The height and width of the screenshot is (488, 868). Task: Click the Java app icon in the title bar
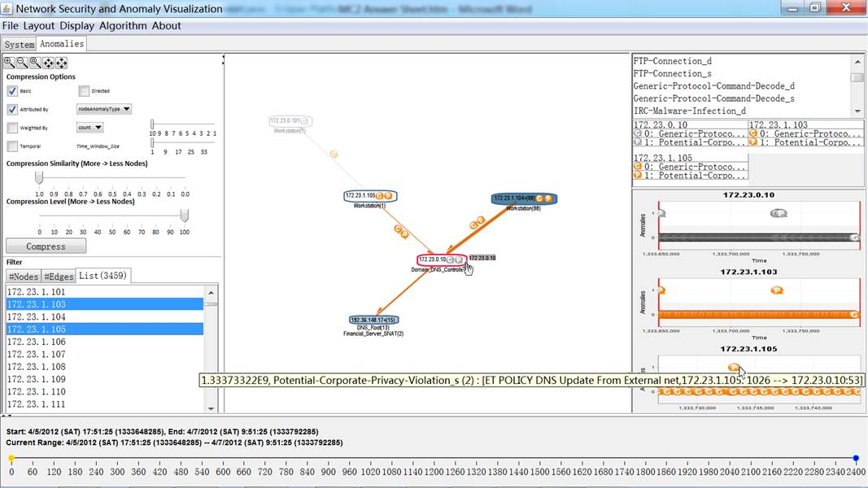coord(7,8)
